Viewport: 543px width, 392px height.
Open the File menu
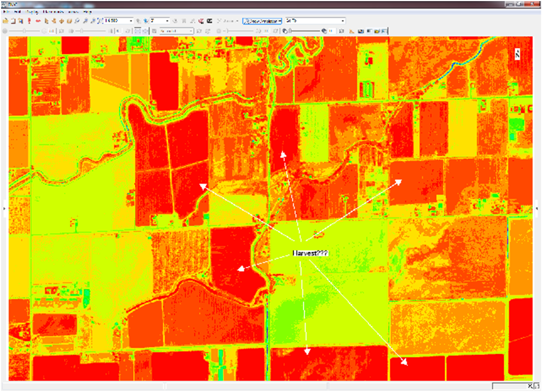(x=5, y=12)
